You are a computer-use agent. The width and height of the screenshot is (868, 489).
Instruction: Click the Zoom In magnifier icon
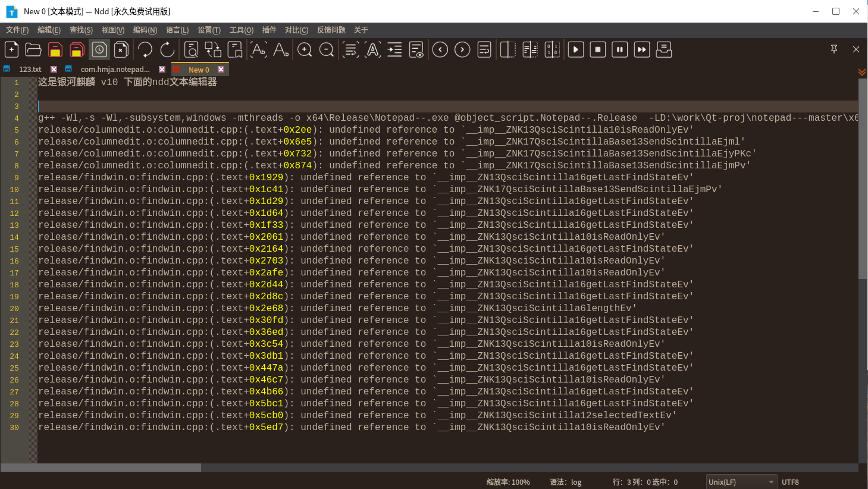[305, 50]
